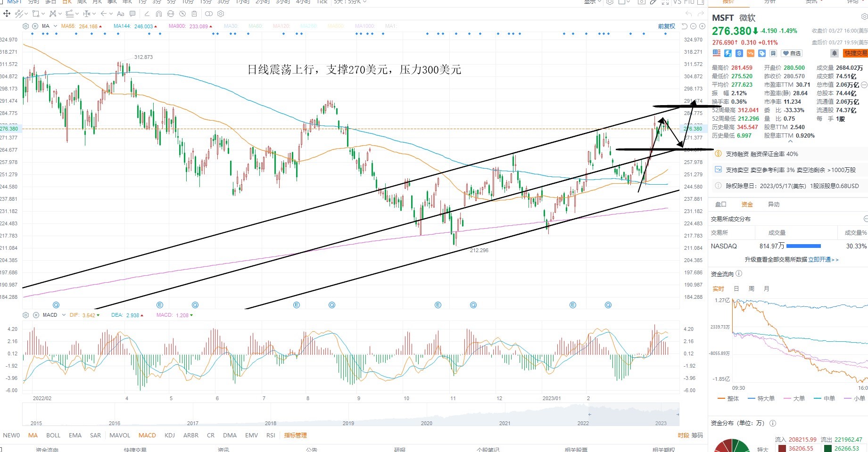Switch to the 资金 tab
The height and width of the screenshot is (452, 868).
(x=747, y=205)
